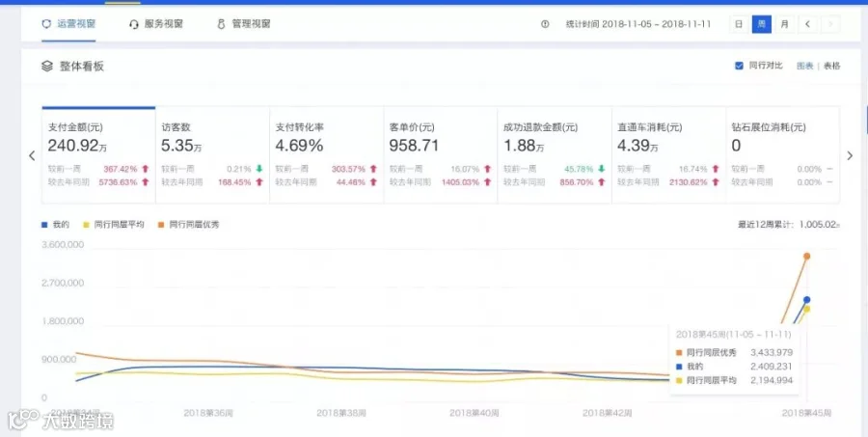Click the info icon beside 统计时间

tap(545, 24)
